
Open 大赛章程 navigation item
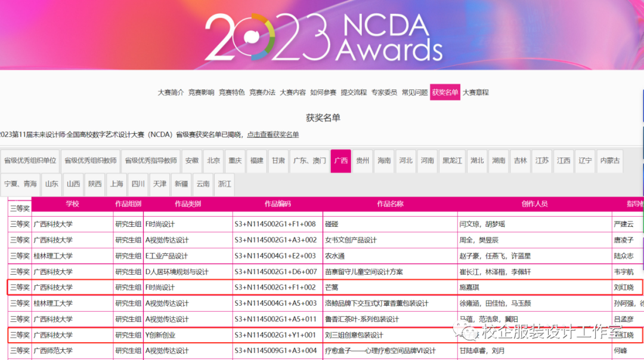pyautogui.click(x=476, y=93)
